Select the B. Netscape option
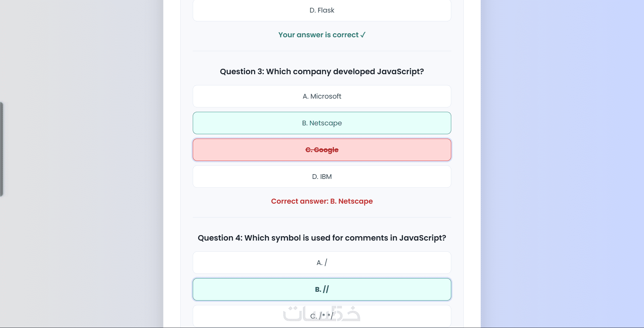Image resolution: width=644 pixels, height=328 pixels. point(322,123)
